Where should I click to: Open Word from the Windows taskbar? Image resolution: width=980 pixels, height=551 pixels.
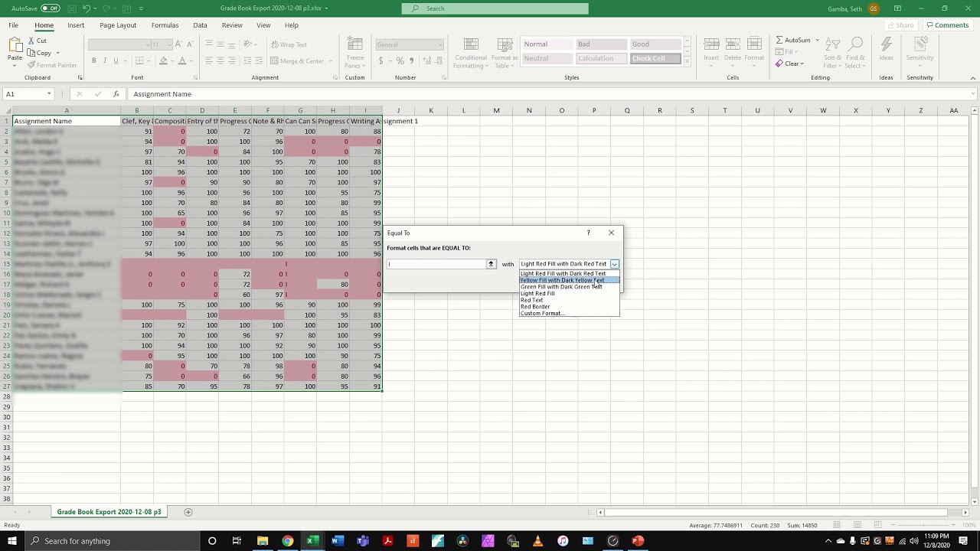[x=338, y=541]
